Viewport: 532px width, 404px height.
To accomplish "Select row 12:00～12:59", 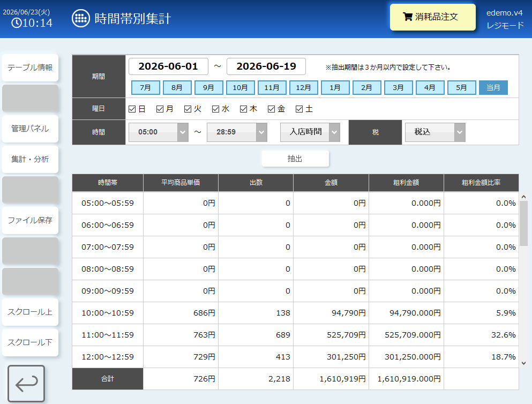I will coord(295,357).
